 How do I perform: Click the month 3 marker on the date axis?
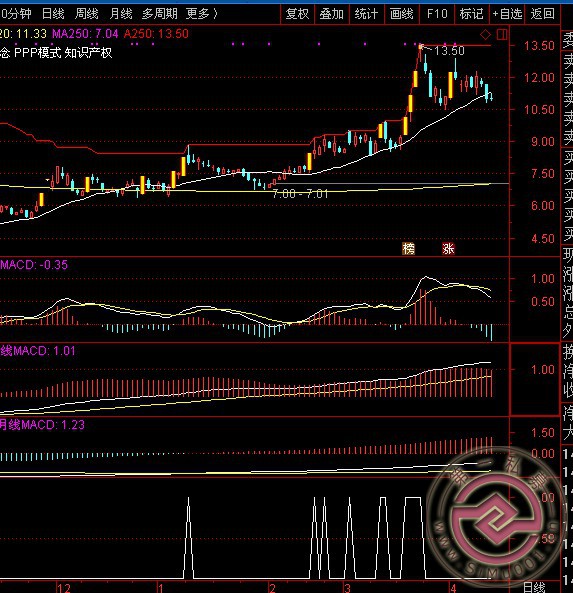(347, 588)
